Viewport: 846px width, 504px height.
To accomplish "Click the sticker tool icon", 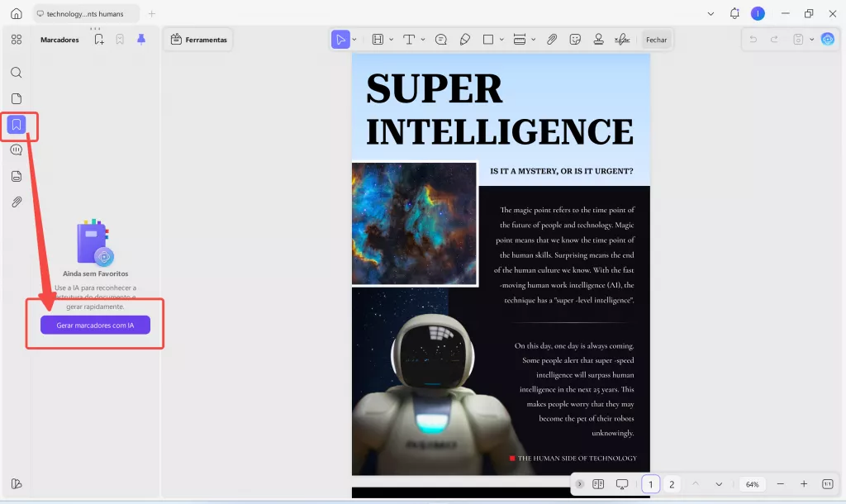I will click(x=575, y=40).
